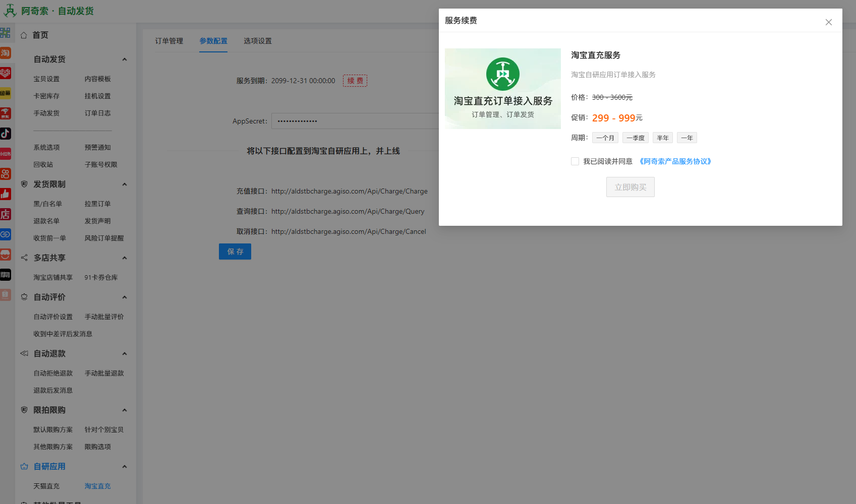Collapse the 自研应用 menu section
The width and height of the screenshot is (856, 504).
coord(125,467)
